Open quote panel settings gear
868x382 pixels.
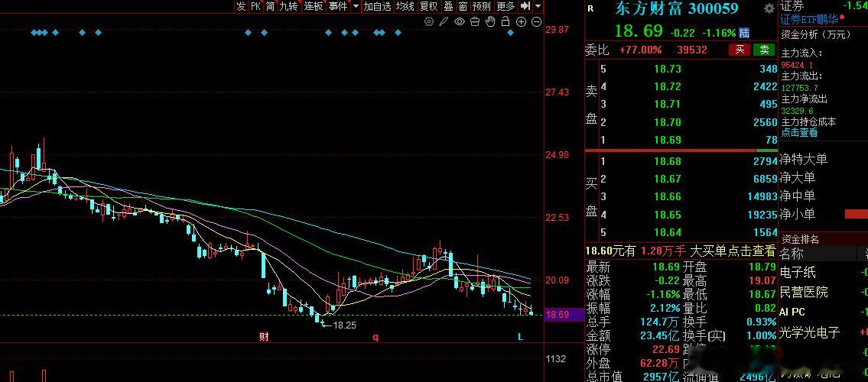point(769,9)
